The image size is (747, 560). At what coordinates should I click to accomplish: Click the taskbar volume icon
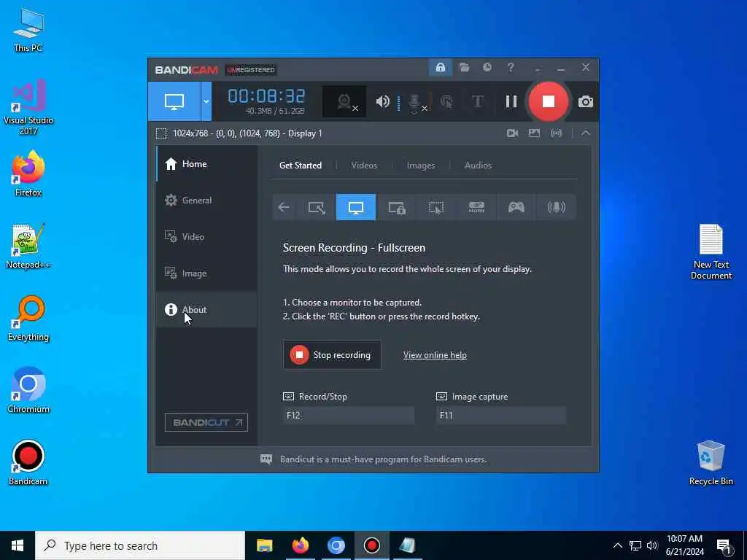tap(652, 545)
